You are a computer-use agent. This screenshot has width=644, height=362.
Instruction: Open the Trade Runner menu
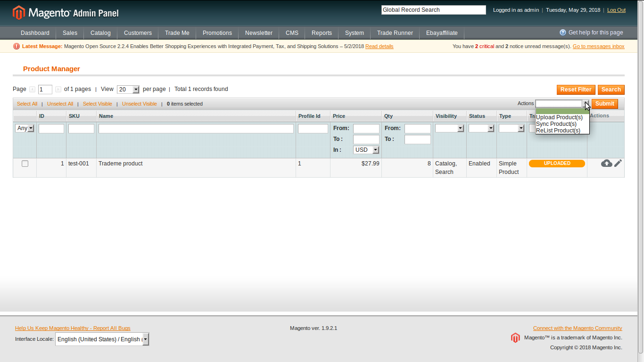point(395,33)
